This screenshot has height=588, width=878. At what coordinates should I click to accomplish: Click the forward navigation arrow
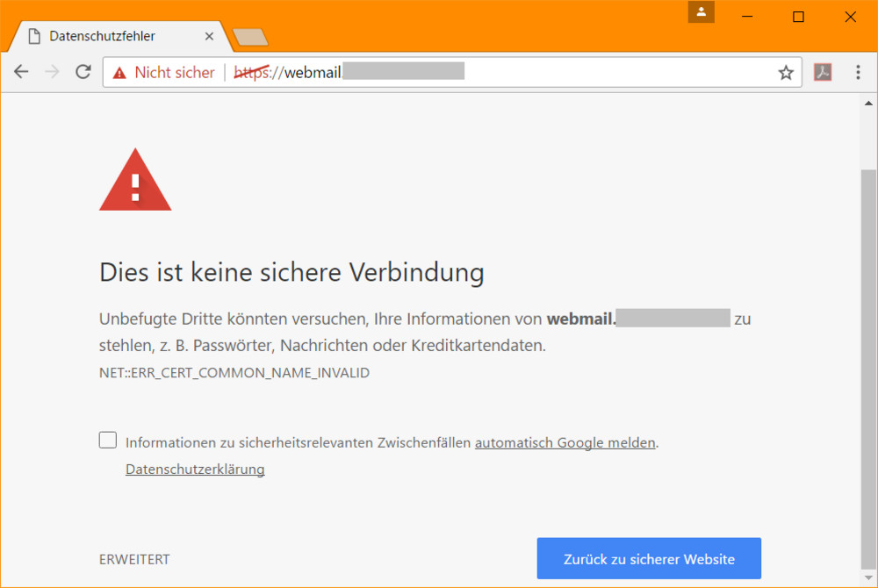(52, 72)
